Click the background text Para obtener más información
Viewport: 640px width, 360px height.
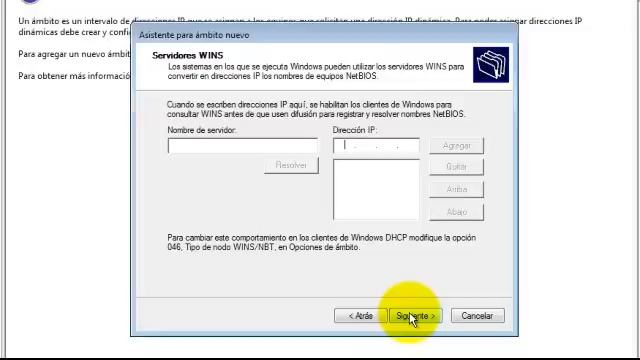(x=74, y=76)
